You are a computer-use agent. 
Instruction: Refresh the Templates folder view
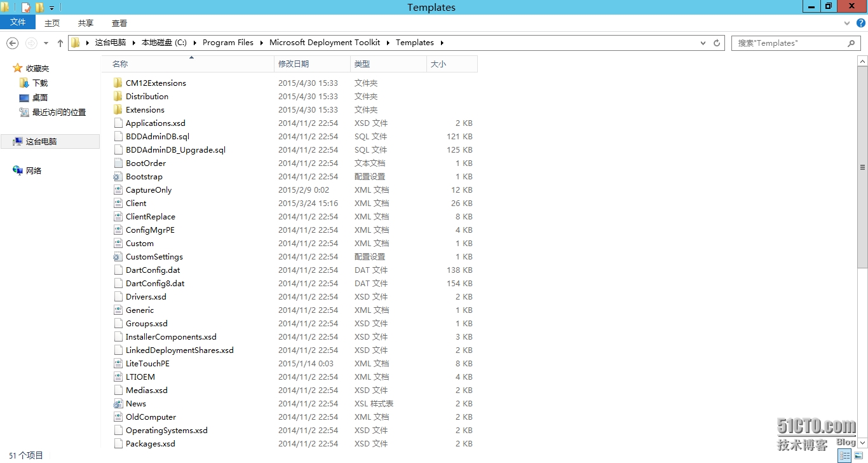717,43
